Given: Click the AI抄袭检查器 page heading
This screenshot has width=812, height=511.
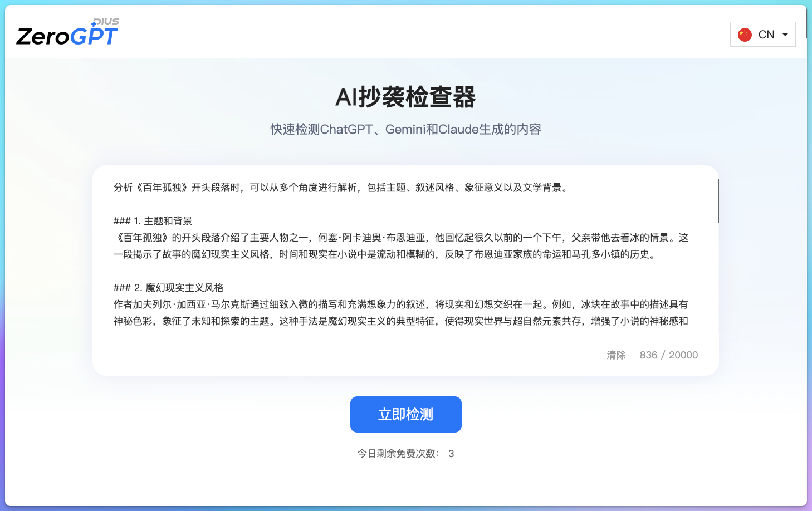Looking at the screenshot, I should pyautogui.click(x=405, y=97).
